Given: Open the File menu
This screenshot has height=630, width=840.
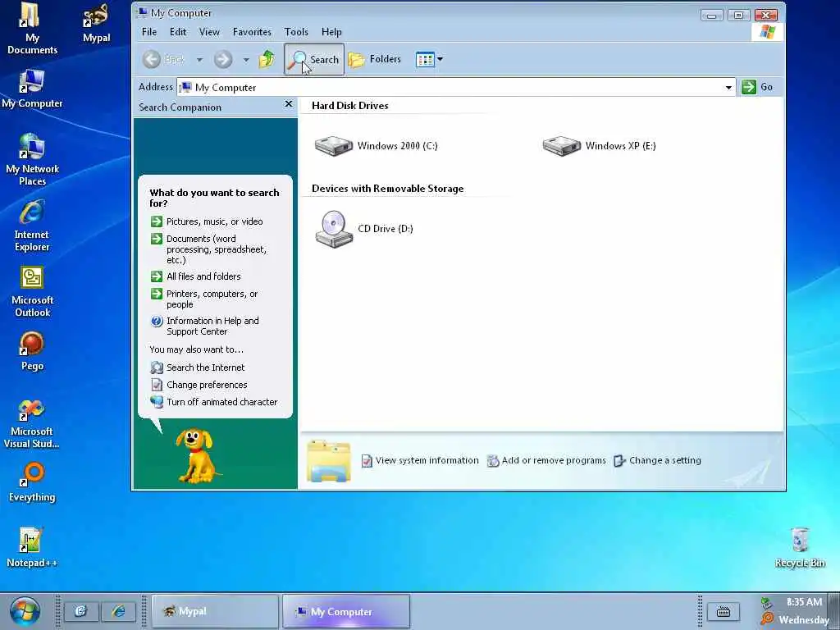Looking at the screenshot, I should 149,32.
